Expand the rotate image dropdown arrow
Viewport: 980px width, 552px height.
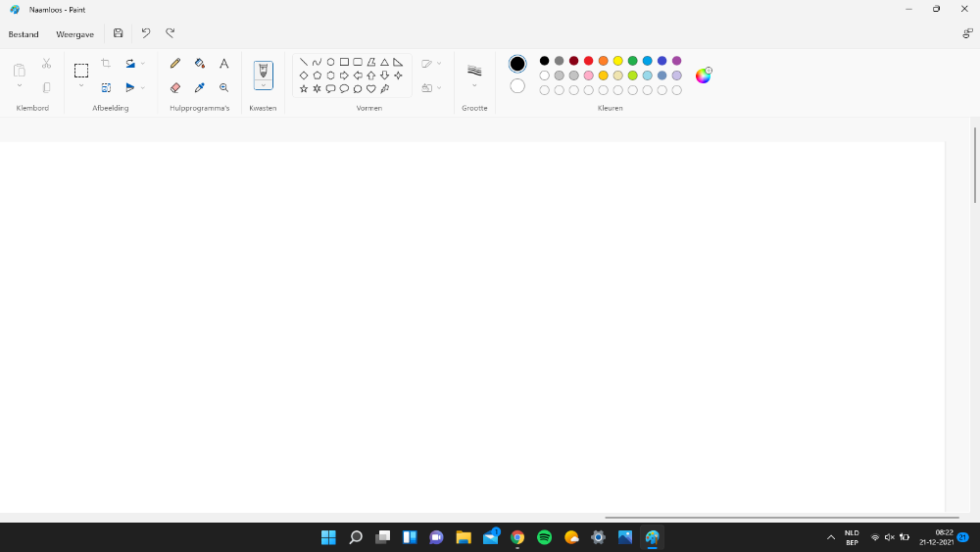coord(143,64)
